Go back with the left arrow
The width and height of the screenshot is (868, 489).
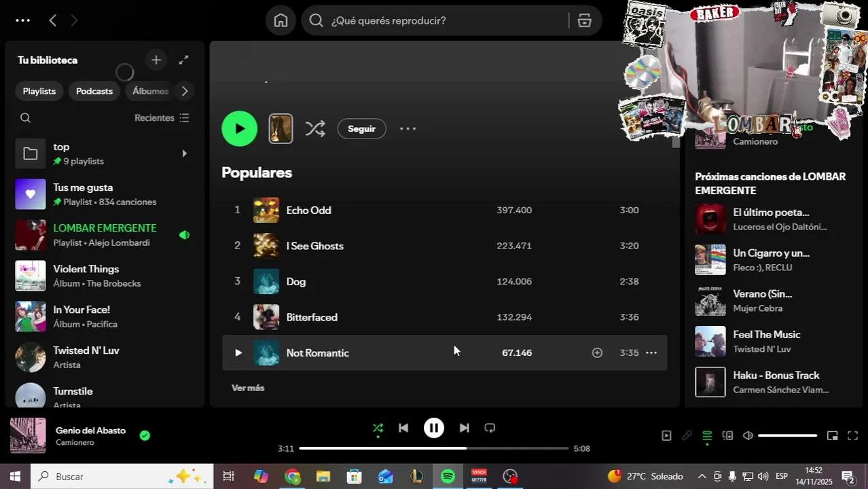click(52, 20)
